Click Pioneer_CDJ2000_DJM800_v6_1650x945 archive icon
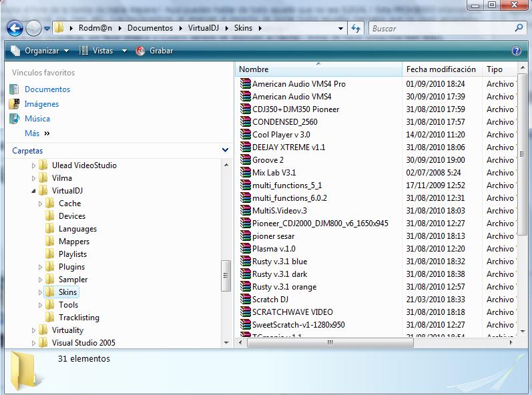The image size is (532, 395). [x=245, y=223]
